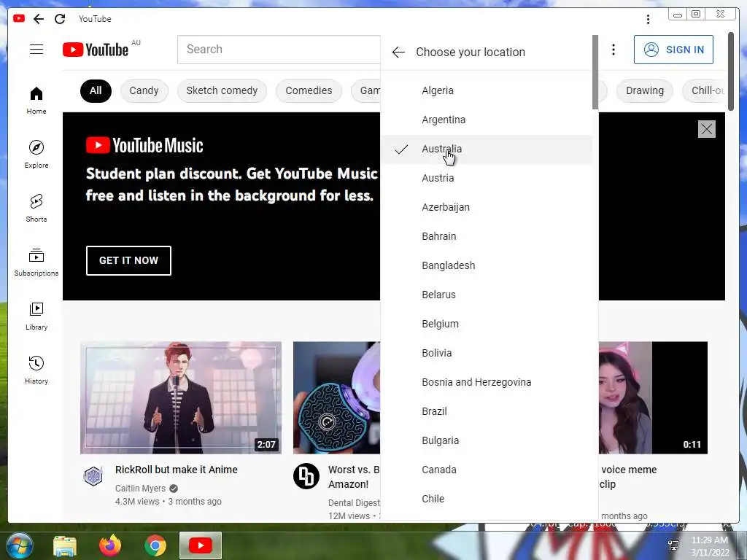Choose Belgium as location
The image size is (747, 560).
click(487, 324)
